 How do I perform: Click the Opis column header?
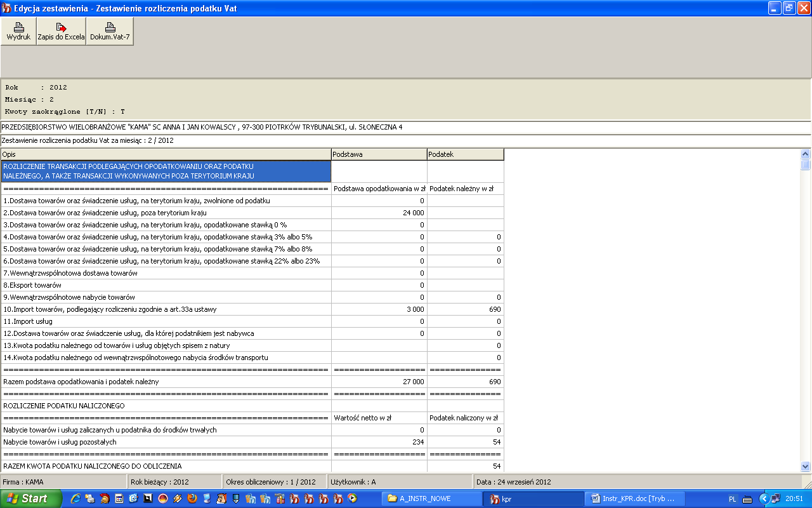pyautogui.click(x=166, y=154)
